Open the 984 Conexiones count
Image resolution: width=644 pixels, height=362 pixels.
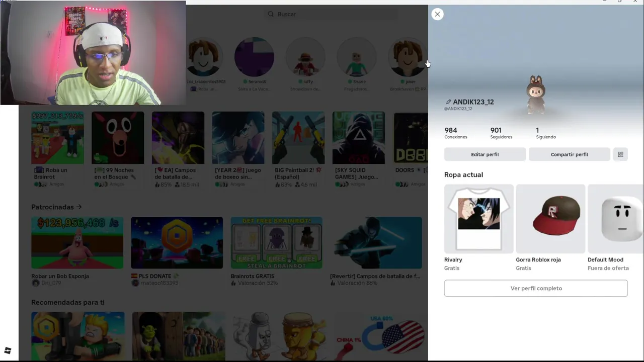click(456, 133)
